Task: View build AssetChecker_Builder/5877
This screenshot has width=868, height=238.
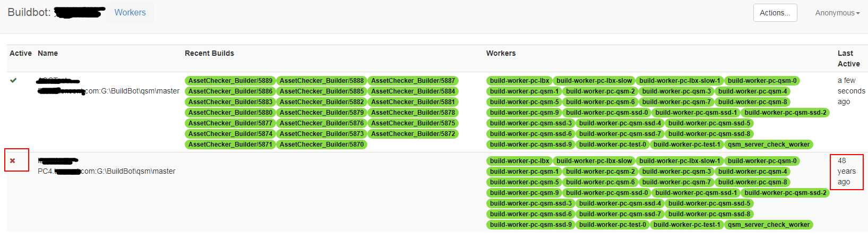Action: [x=230, y=123]
